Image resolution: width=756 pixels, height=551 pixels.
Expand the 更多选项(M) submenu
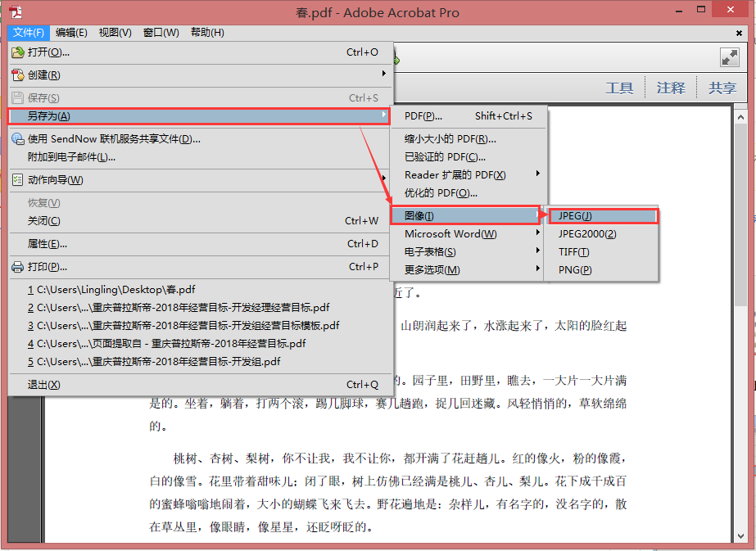469,270
